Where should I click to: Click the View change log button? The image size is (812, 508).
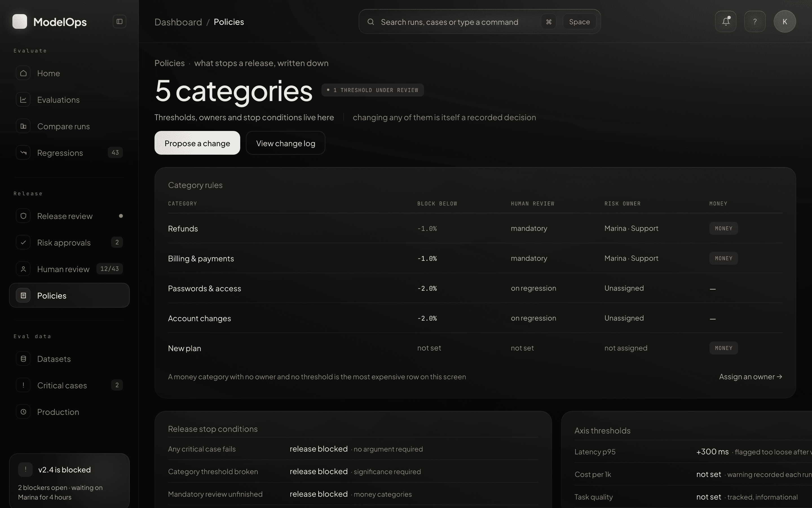[x=286, y=143]
